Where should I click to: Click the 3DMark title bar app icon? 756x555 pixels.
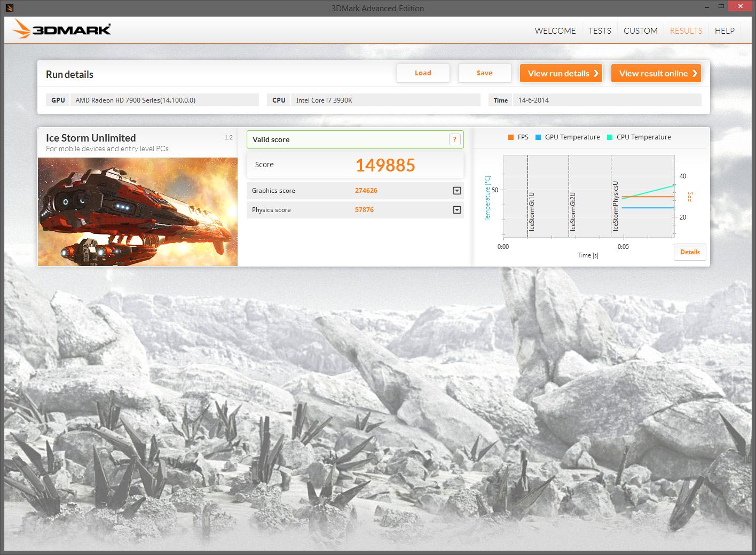(x=10, y=8)
